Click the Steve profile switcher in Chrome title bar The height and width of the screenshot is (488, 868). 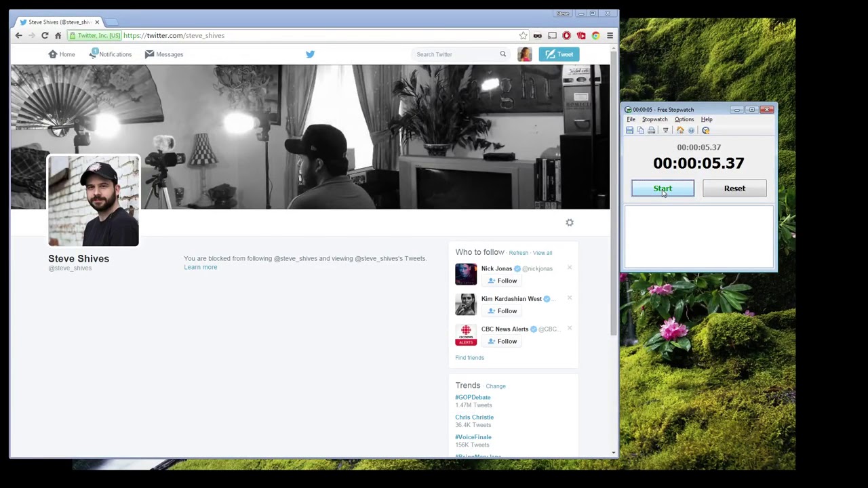(563, 14)
